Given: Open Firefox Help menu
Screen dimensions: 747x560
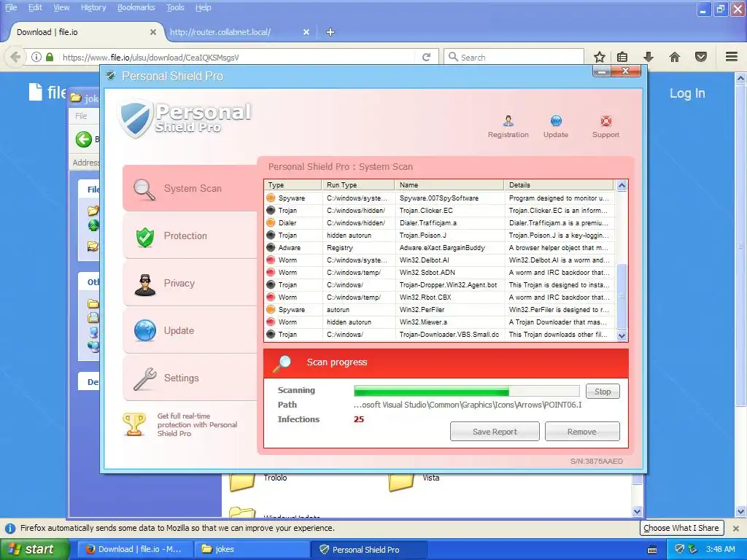Looking at the screenshot, I should click(x=204, y=7).
